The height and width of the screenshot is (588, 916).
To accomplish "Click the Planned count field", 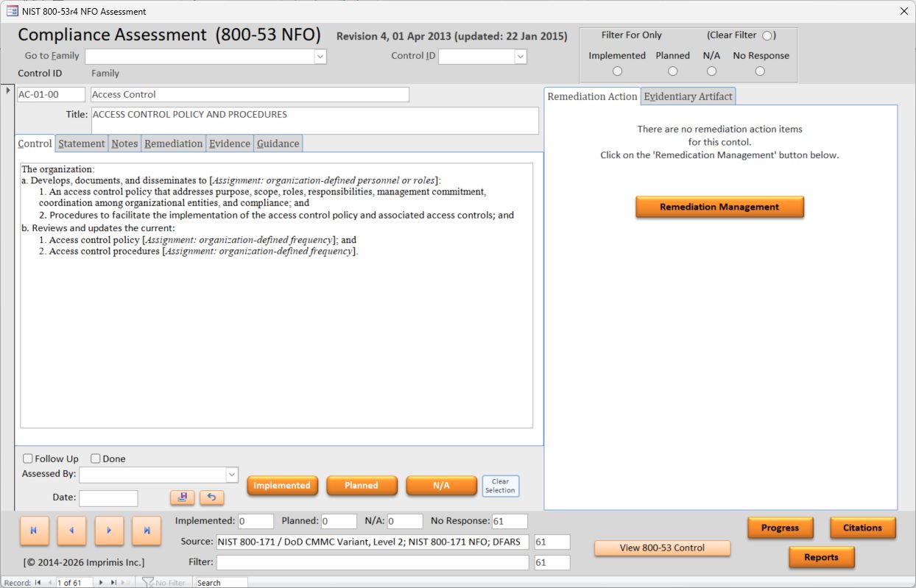I will click(339, 521).
